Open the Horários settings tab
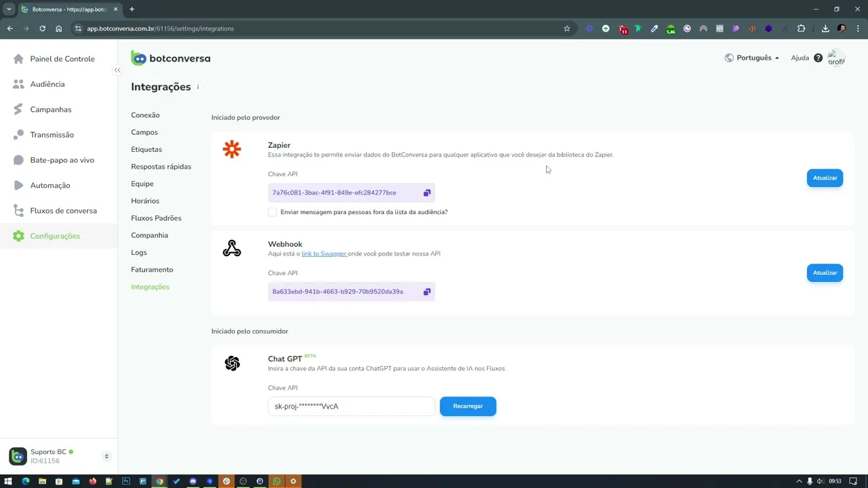The height and width of the screenshot is (488, 868). point(145,201)
